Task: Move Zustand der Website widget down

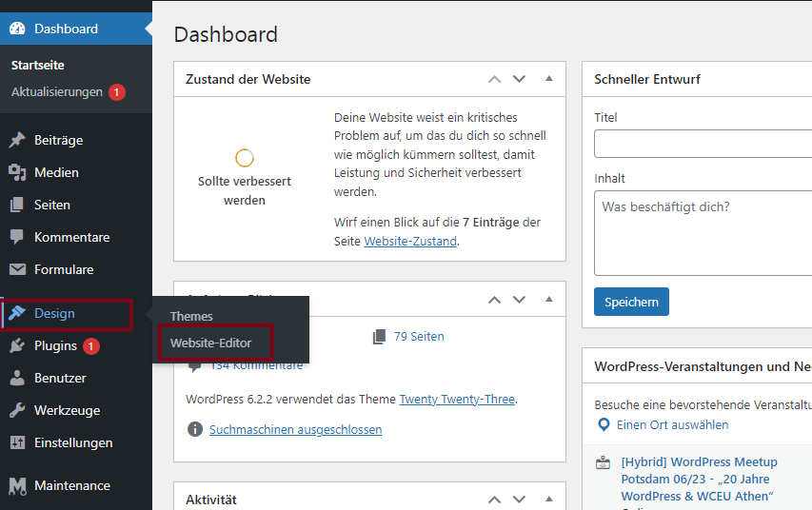Action: 519,79
